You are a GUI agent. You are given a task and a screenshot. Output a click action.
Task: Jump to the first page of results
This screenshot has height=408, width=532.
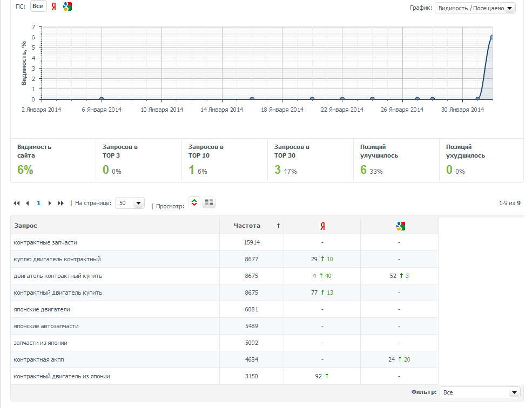pos(16,203)
